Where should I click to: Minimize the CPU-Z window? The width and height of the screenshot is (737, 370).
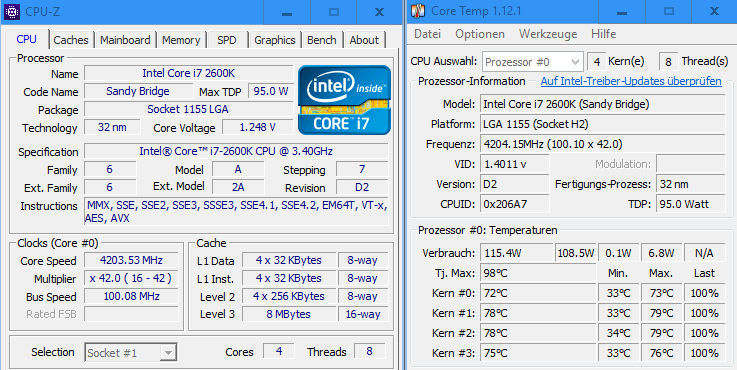tap(288, 12)
